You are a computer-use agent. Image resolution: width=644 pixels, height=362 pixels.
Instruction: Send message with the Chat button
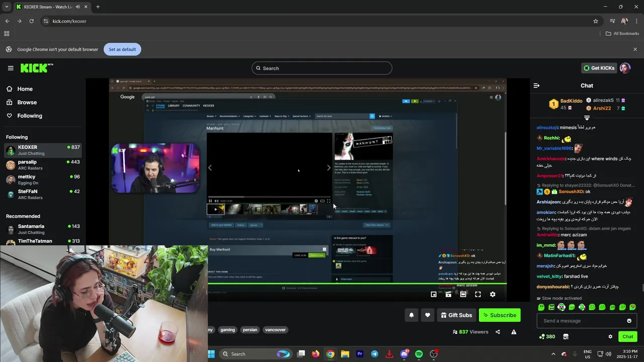point(628,336)
